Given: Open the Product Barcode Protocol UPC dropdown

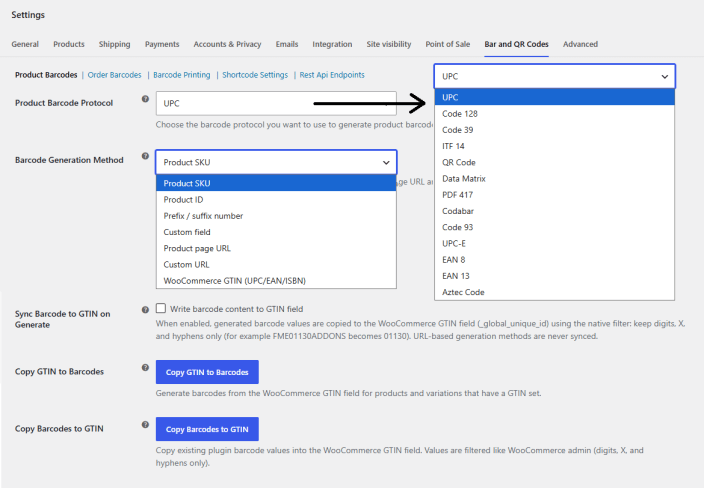Looking at the screenshot, I should click(276, 103).
